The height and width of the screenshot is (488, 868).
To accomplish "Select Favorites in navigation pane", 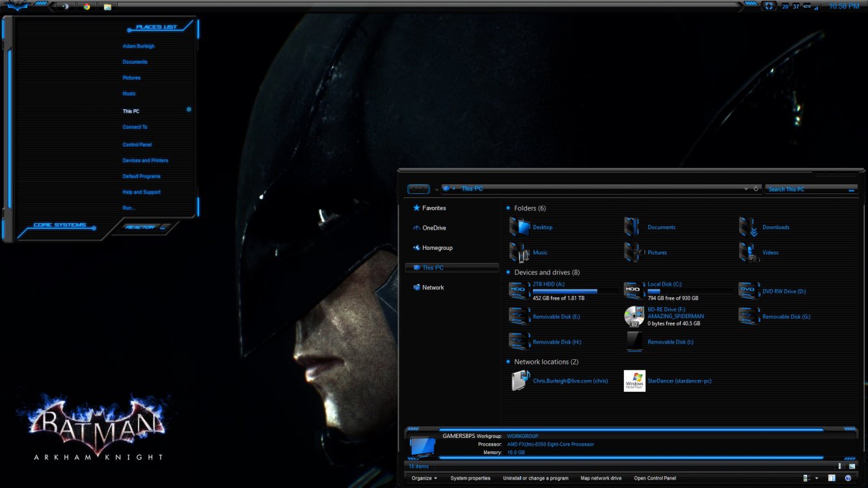I will [x=429, y=208].
